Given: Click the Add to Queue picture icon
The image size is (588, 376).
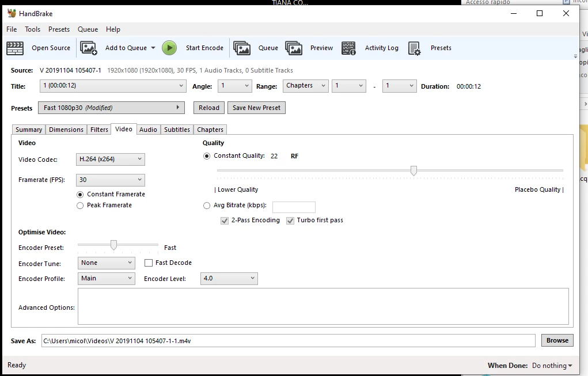Looking at the screenshot, I should [x=89, y=48].
